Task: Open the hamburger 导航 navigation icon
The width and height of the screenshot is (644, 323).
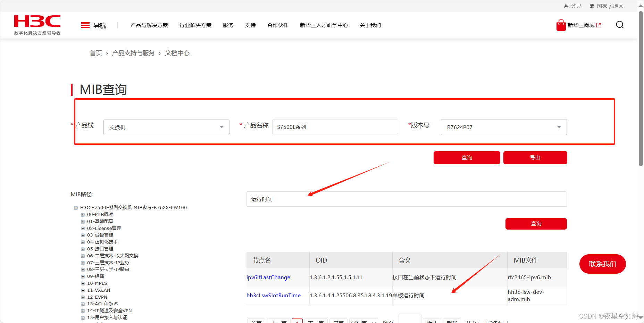Action: (85, 25)
